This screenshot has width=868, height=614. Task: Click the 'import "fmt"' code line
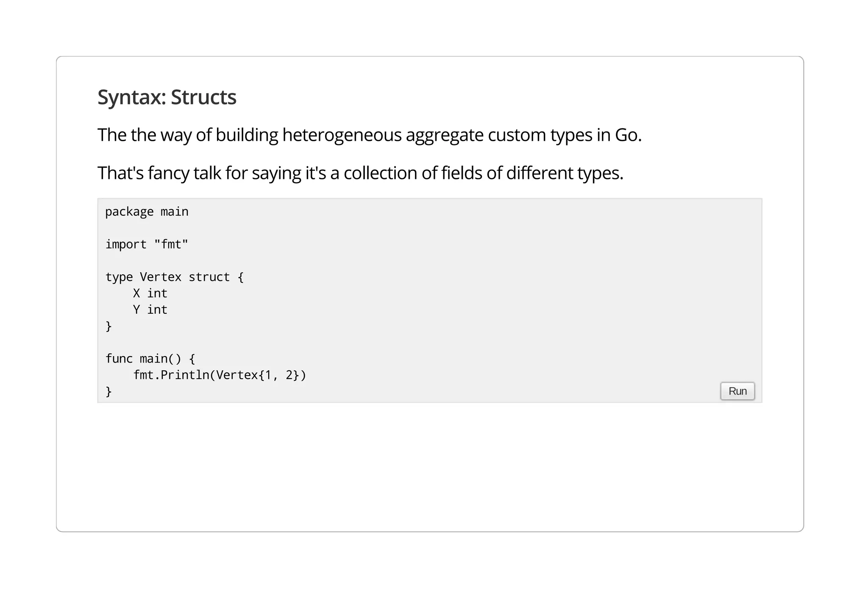tap(147, 244)
